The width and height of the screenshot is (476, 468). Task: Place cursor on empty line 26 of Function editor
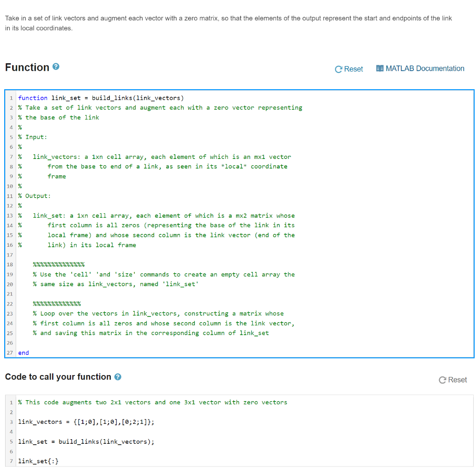tap(245, 343)
